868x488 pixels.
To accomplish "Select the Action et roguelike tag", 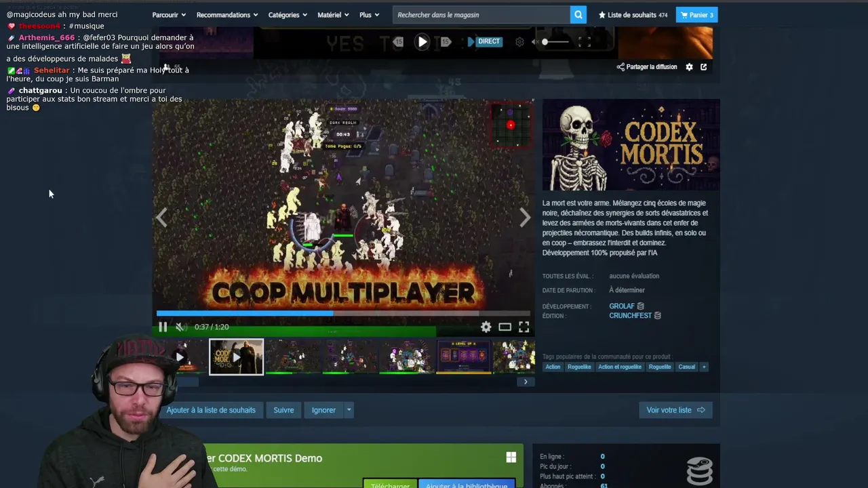I will click(620, 367).
